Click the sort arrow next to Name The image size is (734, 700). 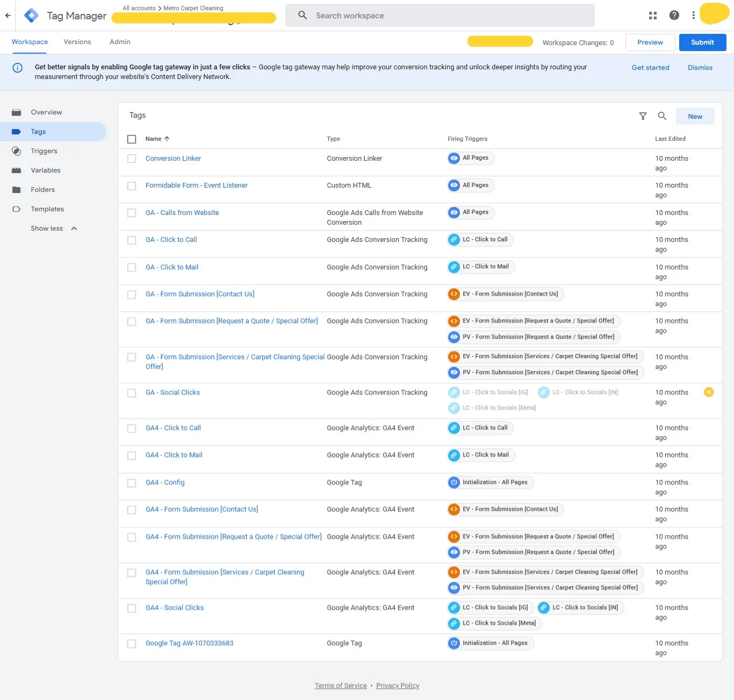[x=167, y=139]
